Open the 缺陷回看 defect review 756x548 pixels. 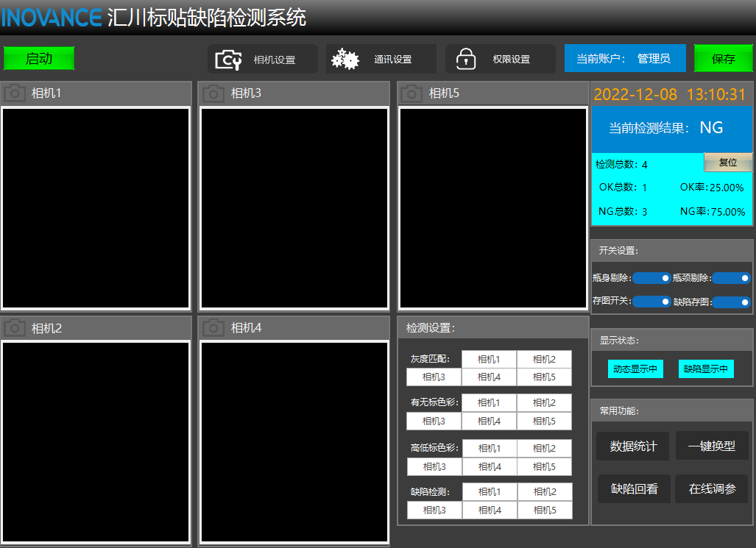[633, 489]
